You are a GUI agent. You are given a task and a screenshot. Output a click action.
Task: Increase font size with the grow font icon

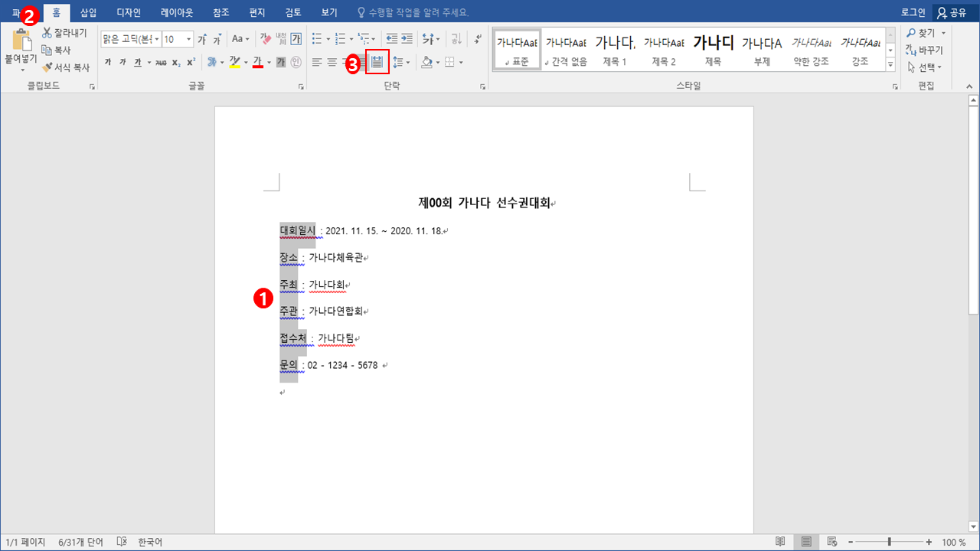coord(202,39)
